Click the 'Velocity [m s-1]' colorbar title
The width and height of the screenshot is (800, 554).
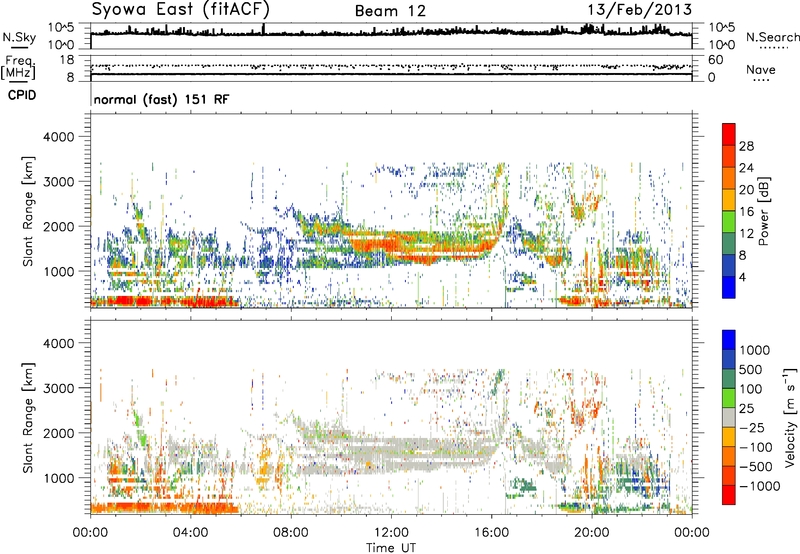click(x=790, y=417)
